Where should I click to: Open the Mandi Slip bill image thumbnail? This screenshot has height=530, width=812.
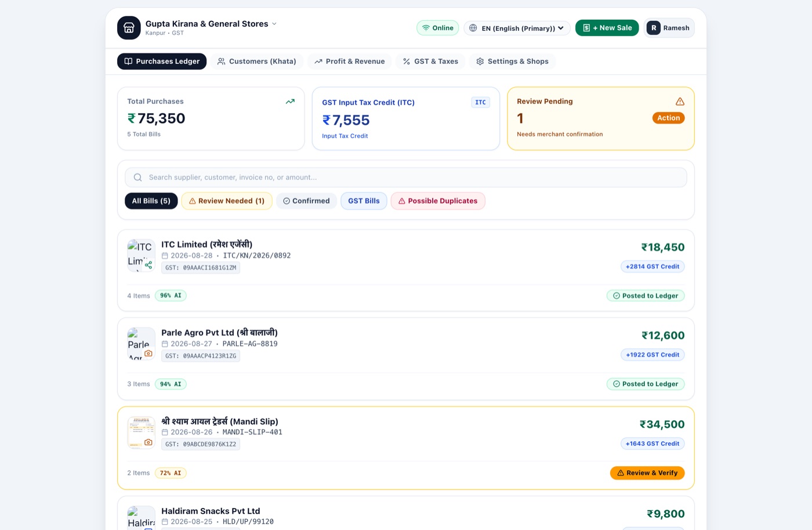(141, 432)
